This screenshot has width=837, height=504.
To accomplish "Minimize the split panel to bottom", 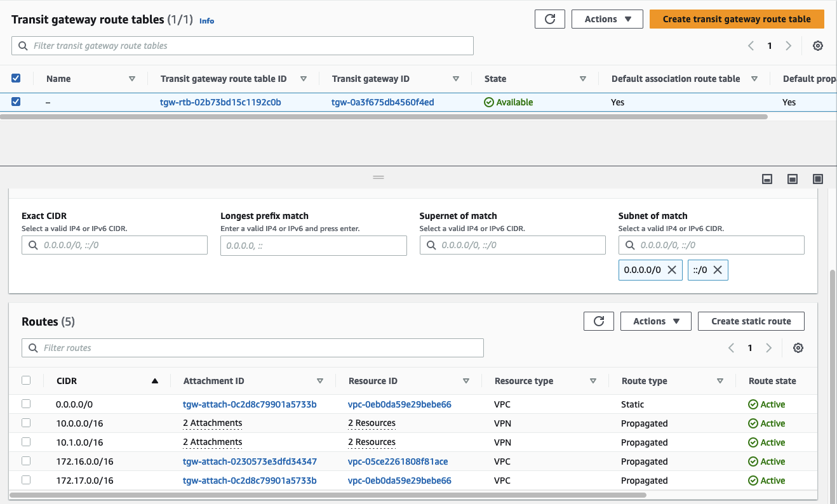I will 767,179.
